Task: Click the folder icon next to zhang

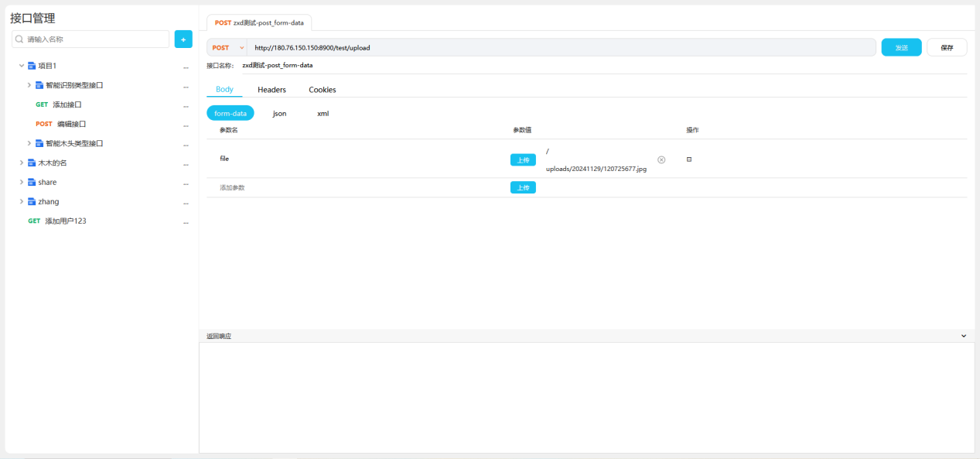Action: point(32,202)
